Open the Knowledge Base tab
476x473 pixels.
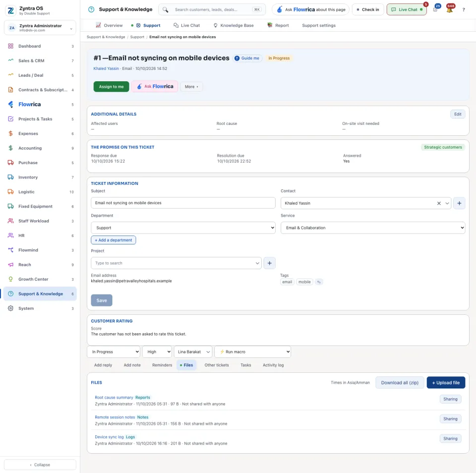click(234, 25)
